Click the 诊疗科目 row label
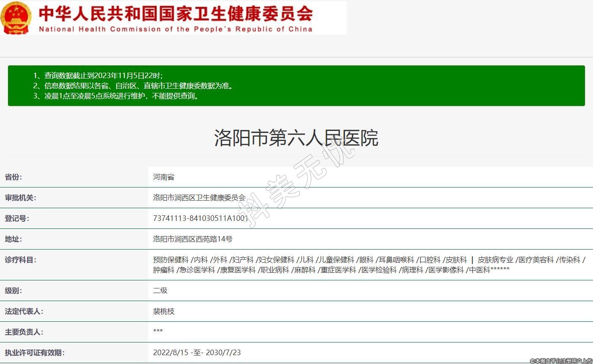Viewport: 593px width, 364px height. pos(20,260)
